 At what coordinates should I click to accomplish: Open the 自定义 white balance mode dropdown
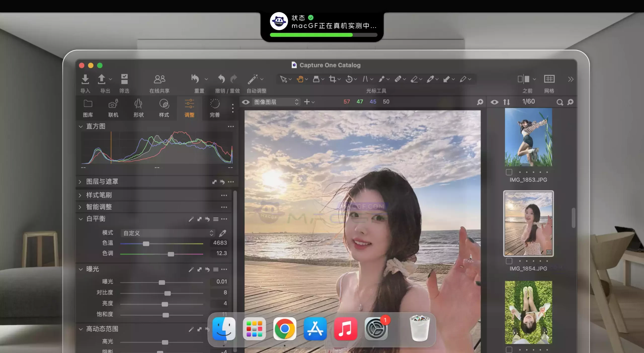pyautogui.click(x=167, y=233)
